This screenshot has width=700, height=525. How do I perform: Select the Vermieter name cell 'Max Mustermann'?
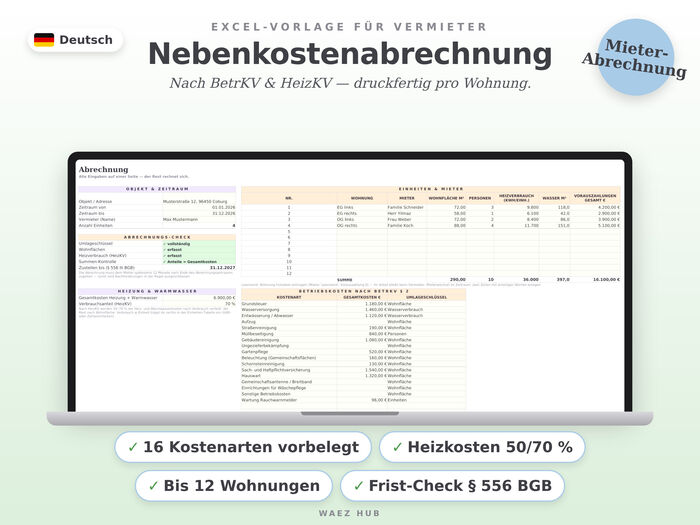pos(199,220)
